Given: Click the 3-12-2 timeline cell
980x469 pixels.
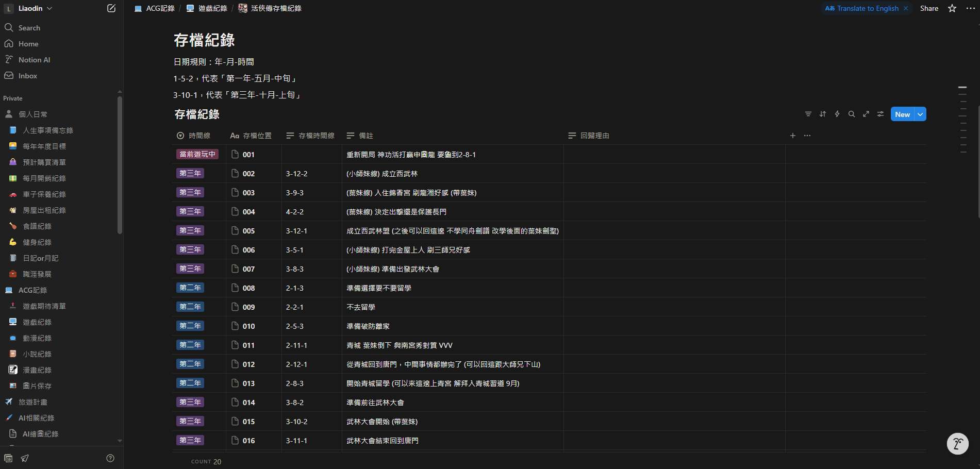Looking at the screenshot, I should coord(311,174).
